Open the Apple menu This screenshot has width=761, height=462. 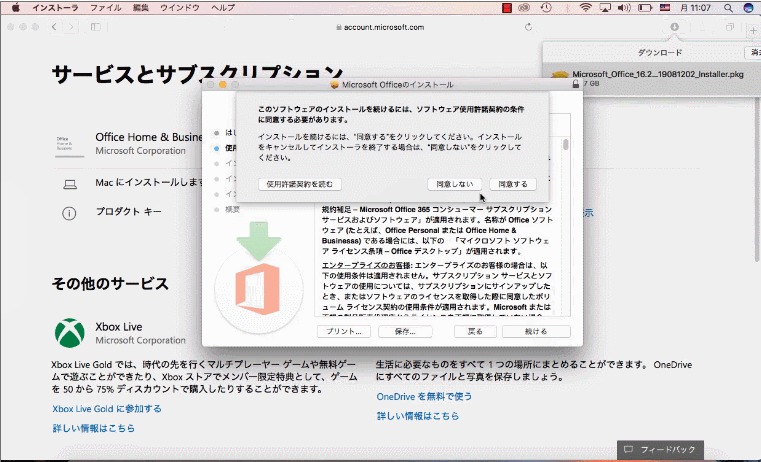tap(16, 8)
